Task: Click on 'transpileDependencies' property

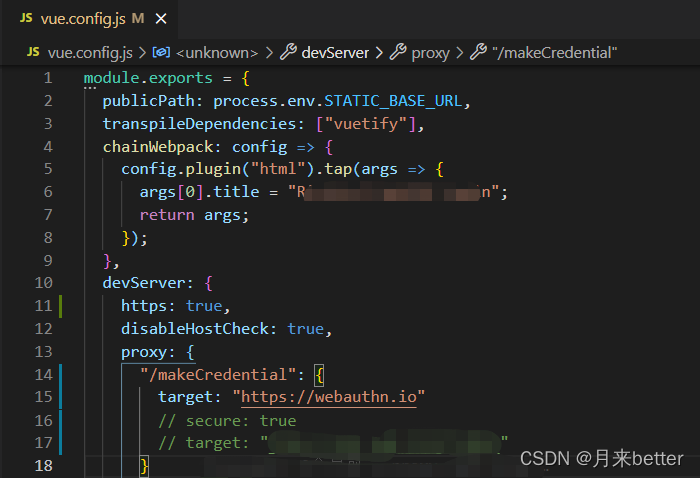Action: [x=199, y=124]
